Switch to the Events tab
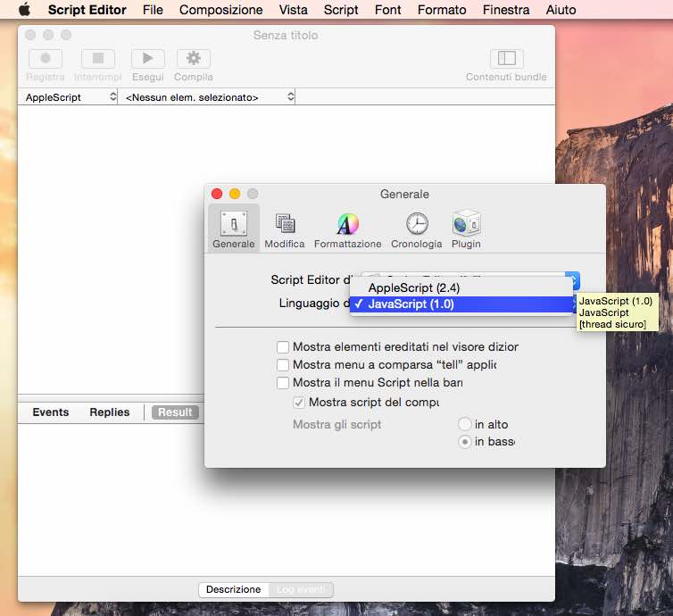Viewport: 673px width, 616px height. point(51,412)
